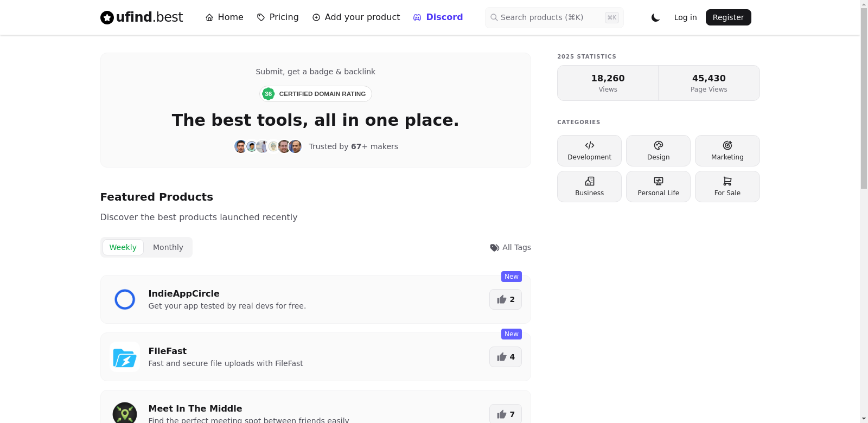868x423 pixels.
Task: Go to the Home page
Action: [x=224, y=17]
